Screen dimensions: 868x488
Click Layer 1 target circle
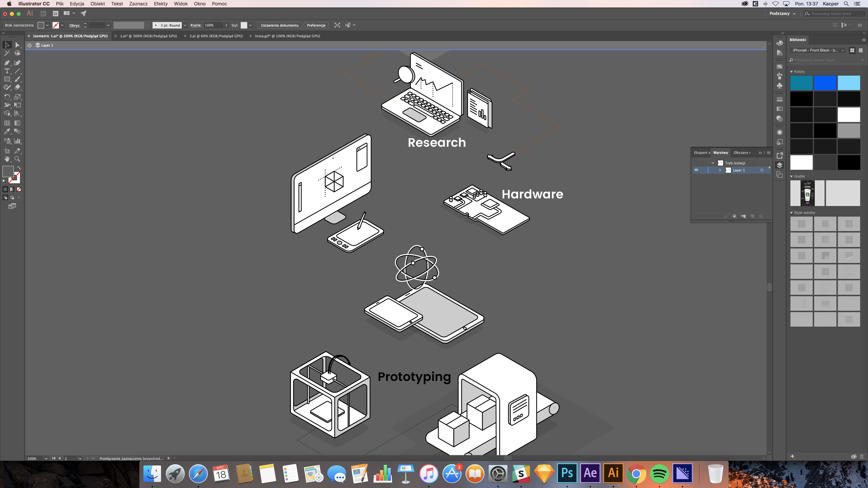[x=762, y=170]
